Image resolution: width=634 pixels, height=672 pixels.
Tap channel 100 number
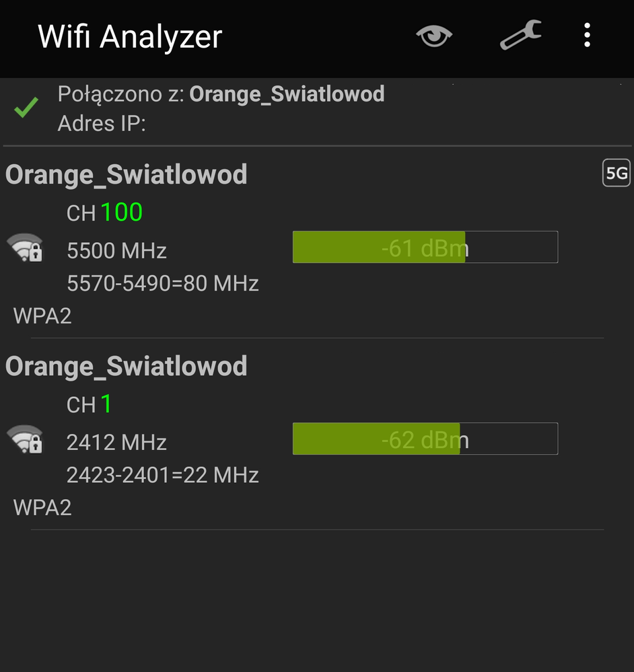click(x=121, y=213)
